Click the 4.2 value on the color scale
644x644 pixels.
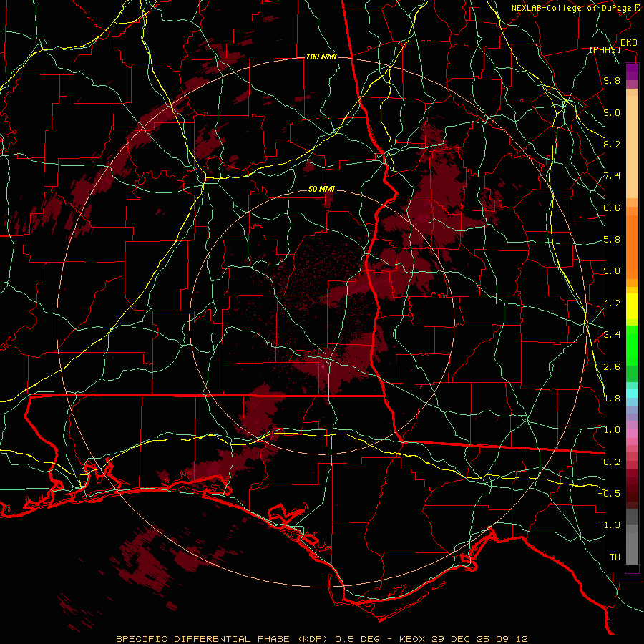[x=612, y=303]
